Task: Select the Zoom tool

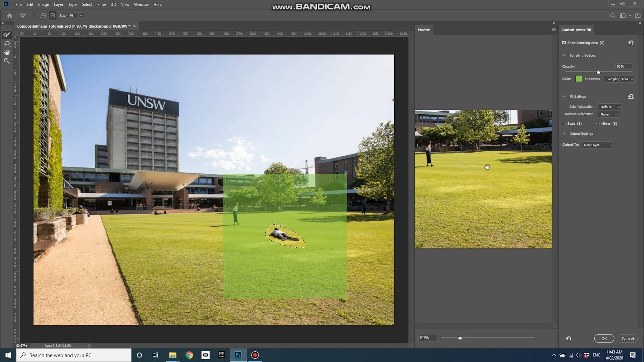Action: pyautogui.click(x=7, y=61)
